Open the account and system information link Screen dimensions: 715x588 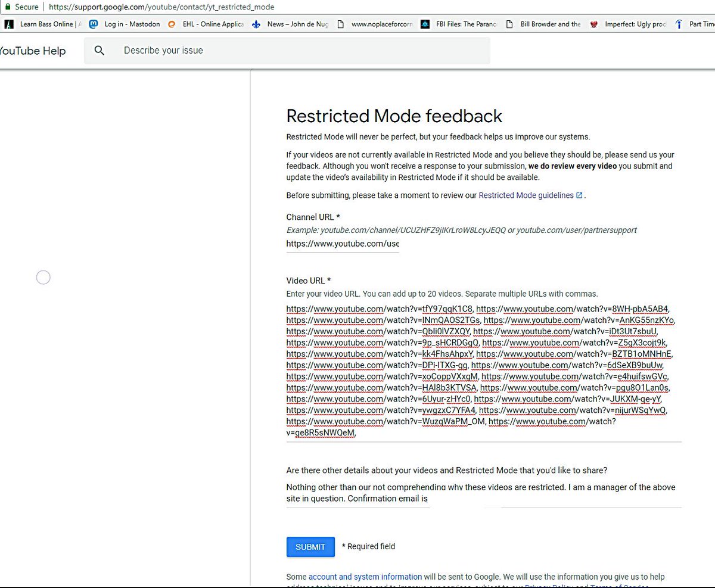tap(365, 577)
